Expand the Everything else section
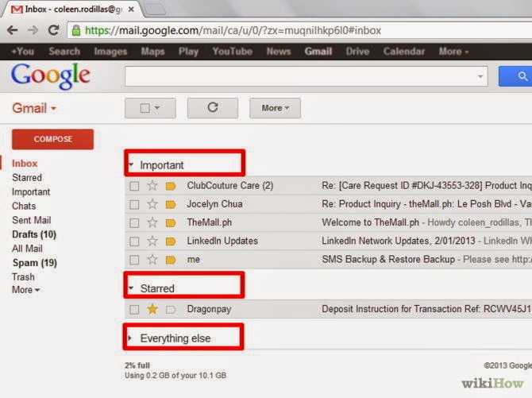532x398 pixels. [130, 338]
